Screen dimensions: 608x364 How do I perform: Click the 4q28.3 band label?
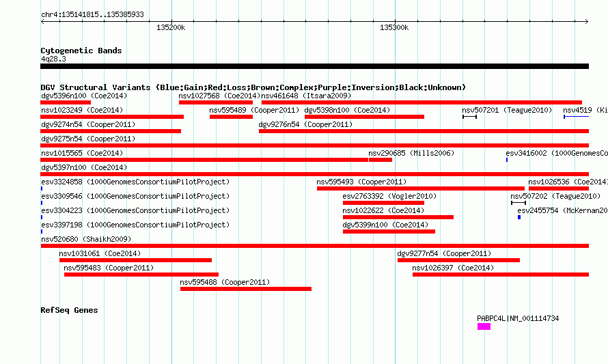tap(53, 59)
